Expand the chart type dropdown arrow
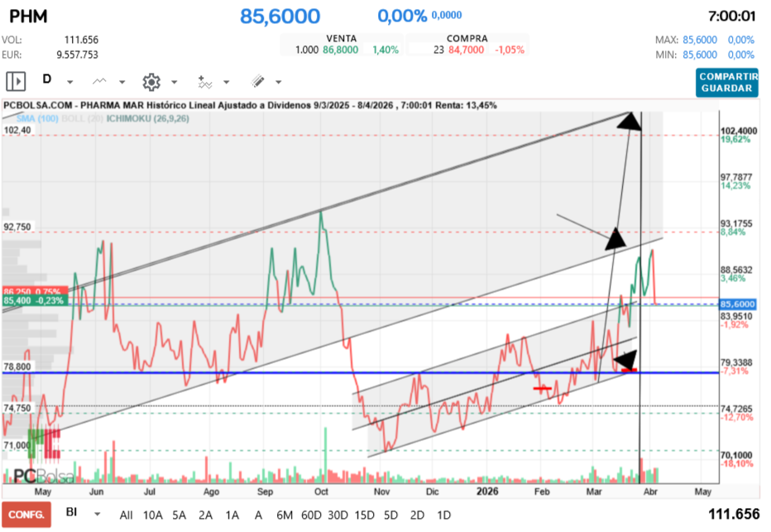 click(122, 82)
